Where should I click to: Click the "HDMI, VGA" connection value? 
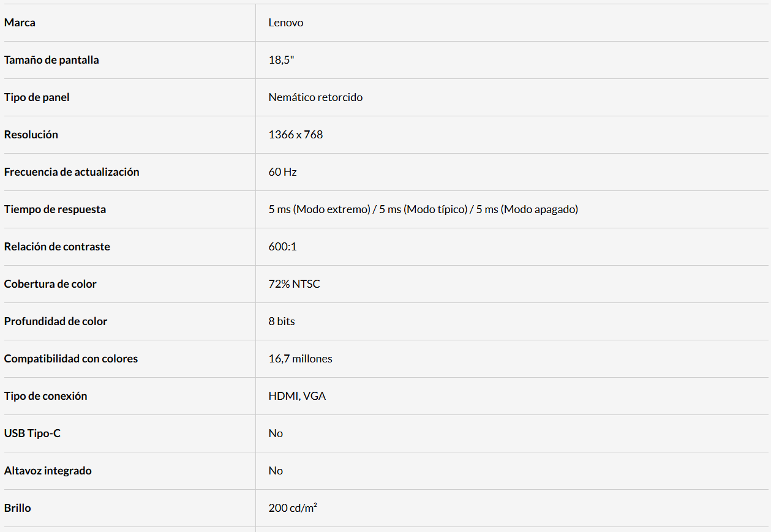point(297,396)
